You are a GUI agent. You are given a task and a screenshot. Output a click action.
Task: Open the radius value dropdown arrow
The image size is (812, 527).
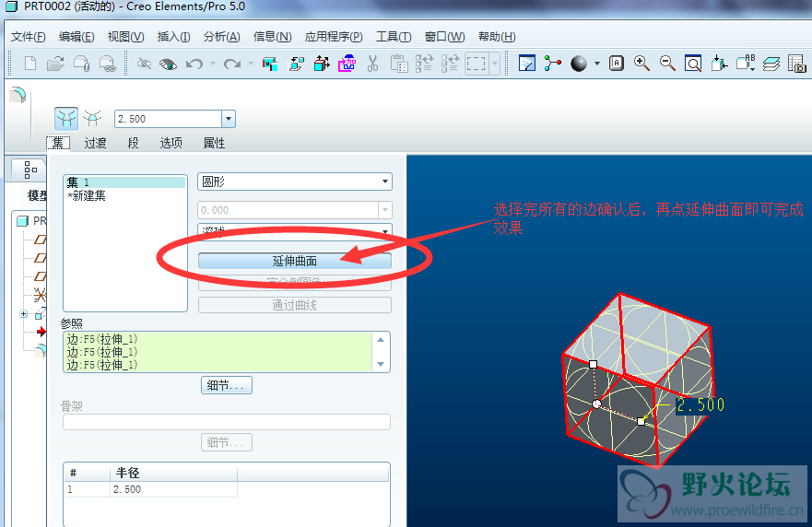229,119
